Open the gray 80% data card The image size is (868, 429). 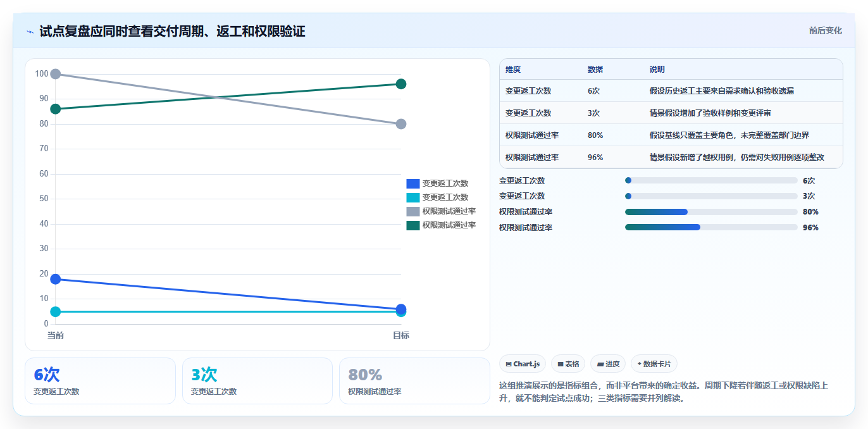tap(414, 381)
